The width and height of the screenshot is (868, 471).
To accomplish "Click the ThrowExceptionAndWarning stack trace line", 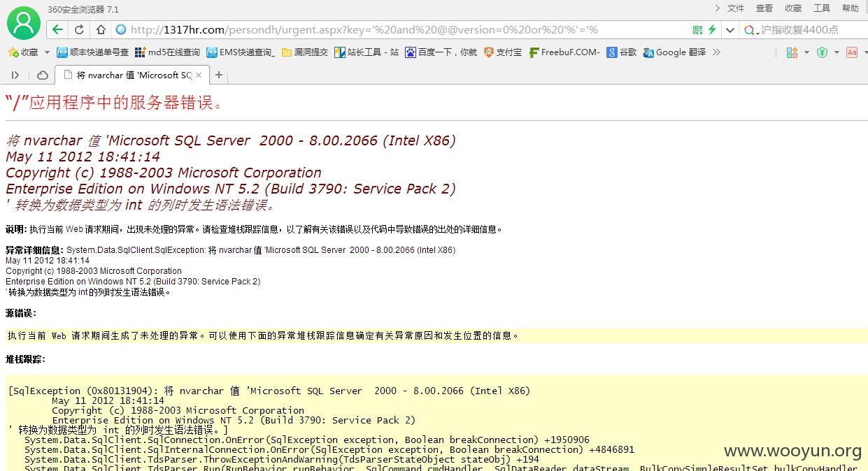I will click(x=282, y=459).
